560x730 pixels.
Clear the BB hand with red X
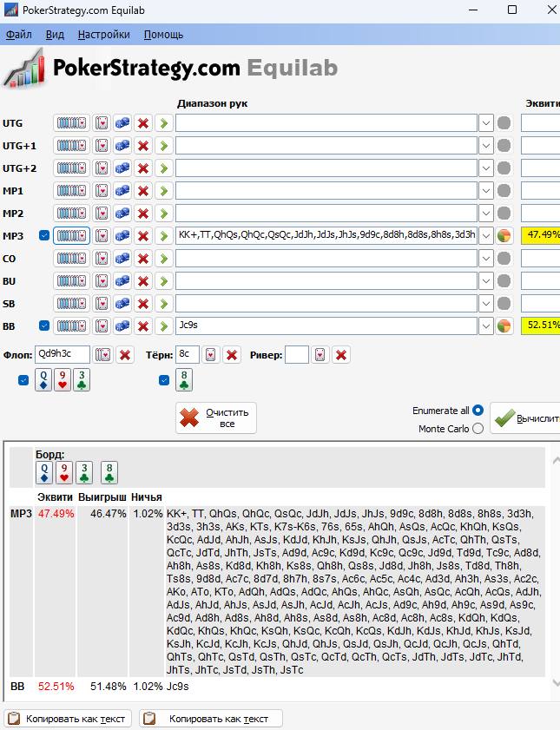coord(143,326)
